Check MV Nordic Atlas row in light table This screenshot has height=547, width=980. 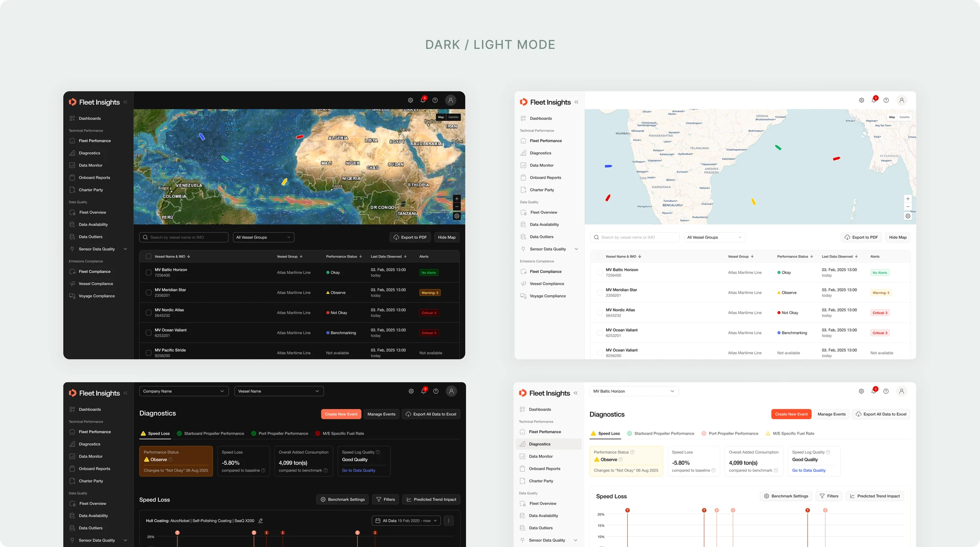[x=600, y=313]
